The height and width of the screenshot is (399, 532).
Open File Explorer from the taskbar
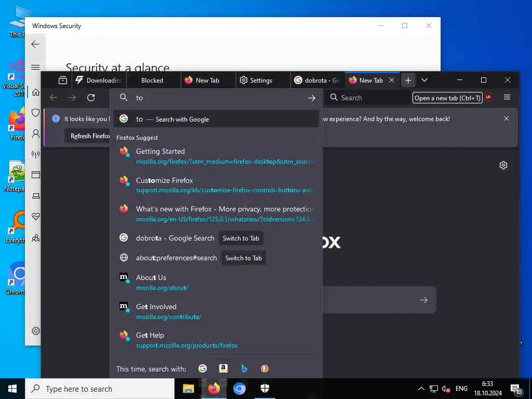pyautogui.click(x=188, y=389)
